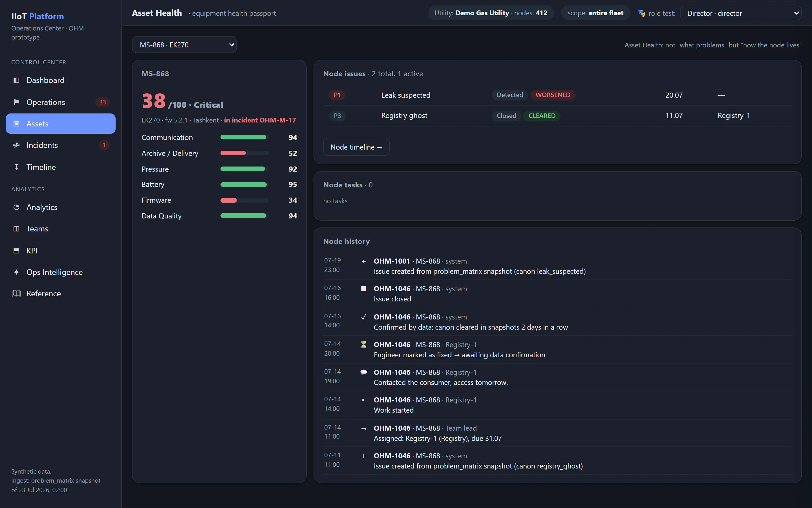Click the Communication health bar

pyautogui.click(x=244, y=137)
